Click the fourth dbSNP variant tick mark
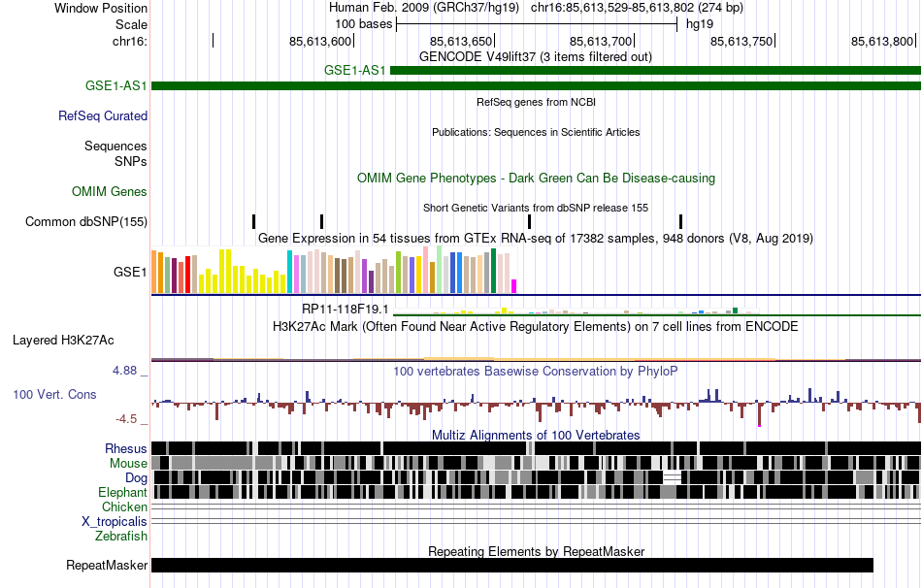This screenshot has width=922, height=588. [681, 221]
